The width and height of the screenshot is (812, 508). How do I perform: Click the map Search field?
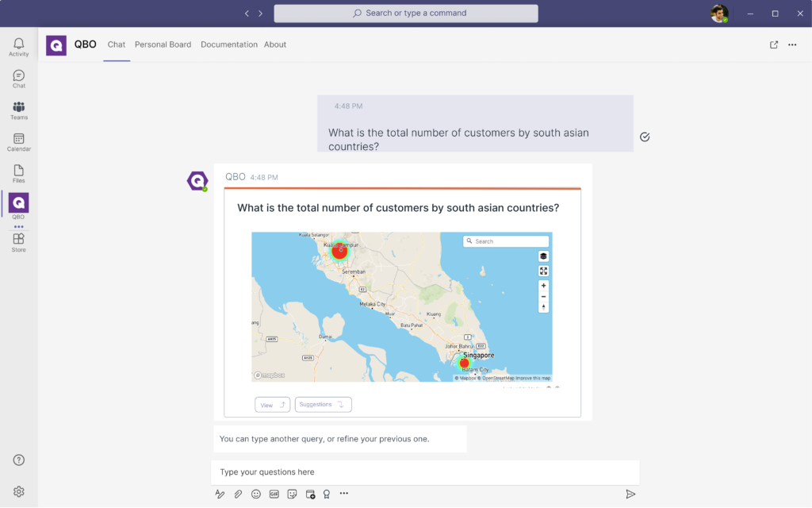509,241
